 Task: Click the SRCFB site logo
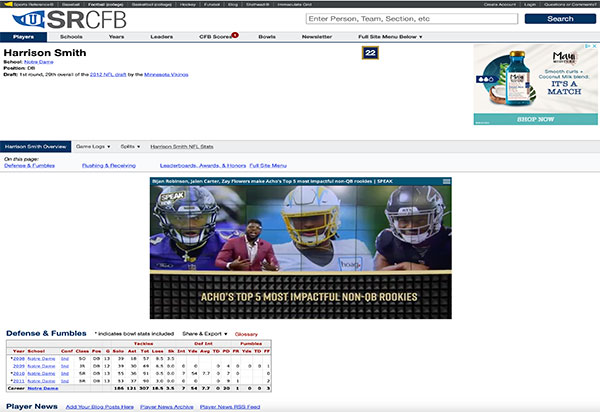(69, 20)
